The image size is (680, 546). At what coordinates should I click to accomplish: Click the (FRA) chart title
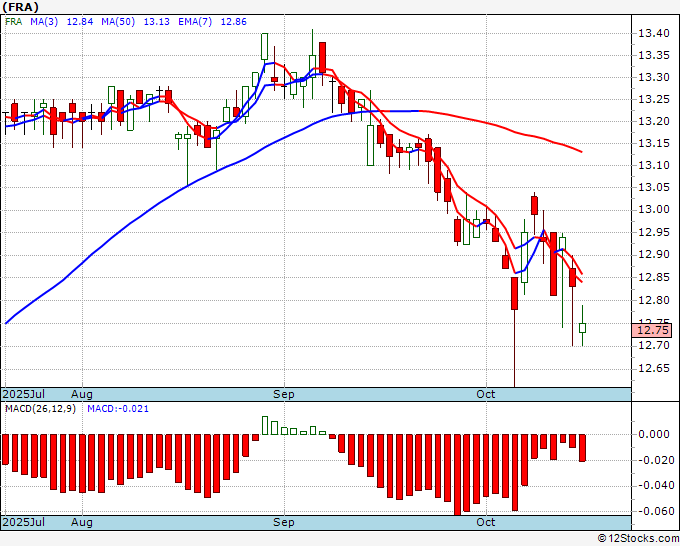click(20, 7)
